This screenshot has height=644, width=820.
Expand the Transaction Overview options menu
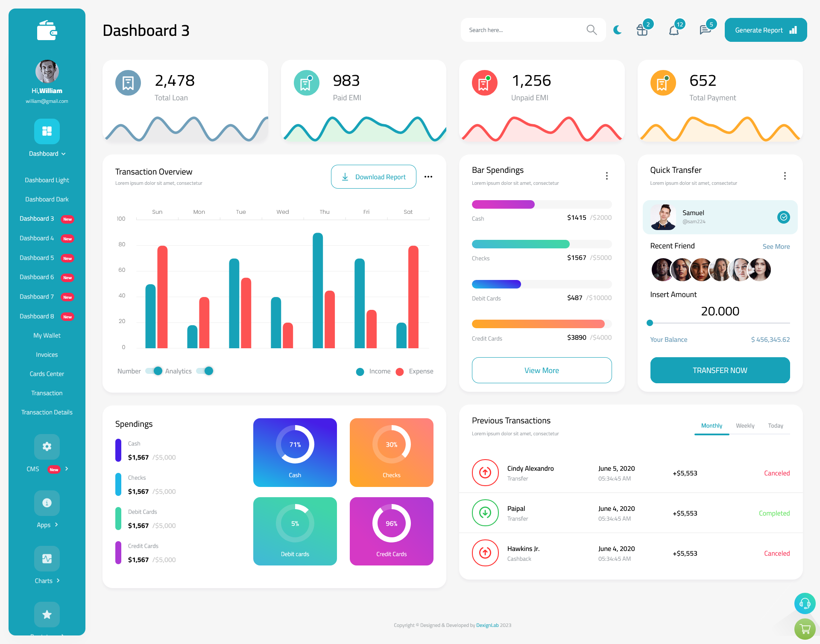(428, 176)
